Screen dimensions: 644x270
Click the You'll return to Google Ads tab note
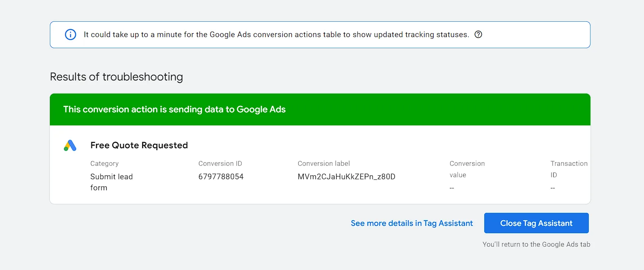coord(536,244)
